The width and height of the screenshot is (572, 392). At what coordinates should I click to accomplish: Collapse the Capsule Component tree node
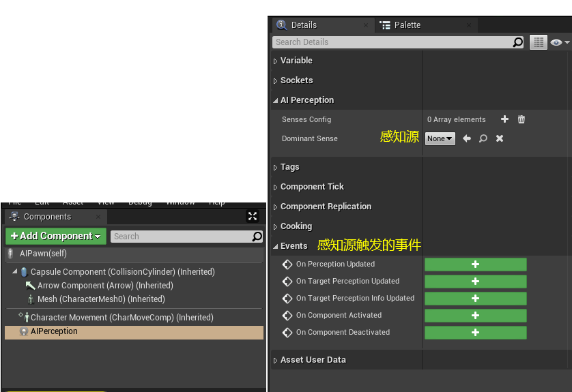(14, 271)
